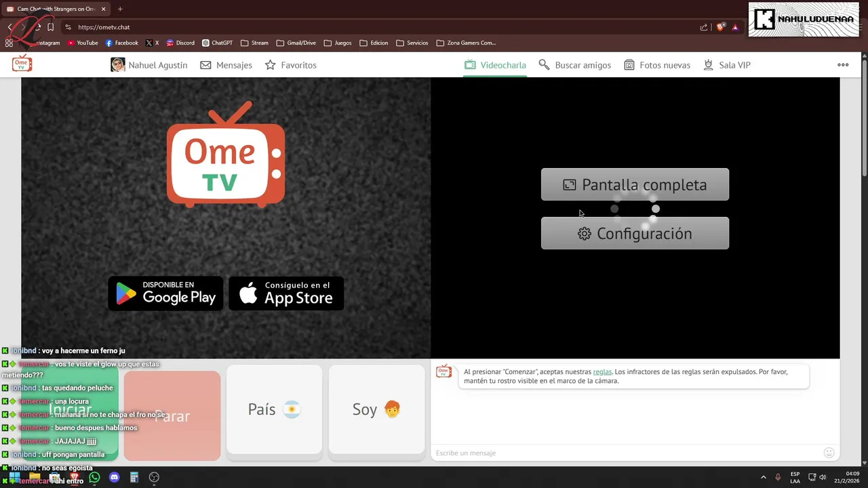Image resolution: width=868 pixels, height=488 pixels.
Task: Open WhatsApp from the taskbar
Action: (94, 477)
